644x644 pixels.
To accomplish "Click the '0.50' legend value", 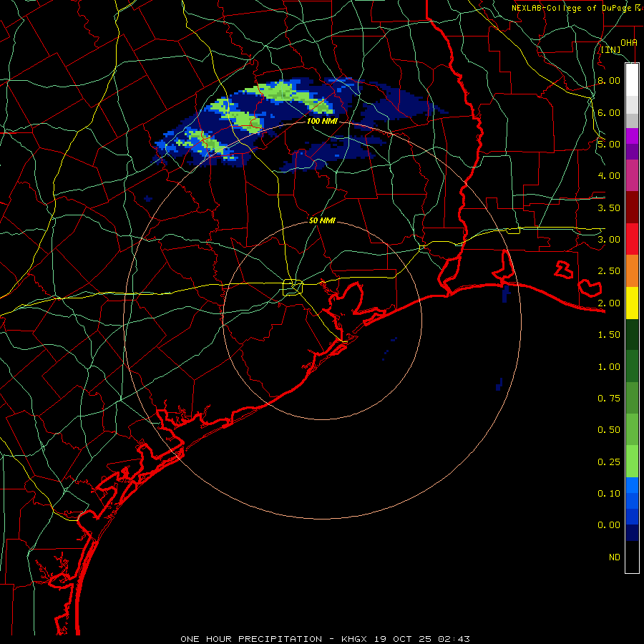I will [x=609, y=430].
